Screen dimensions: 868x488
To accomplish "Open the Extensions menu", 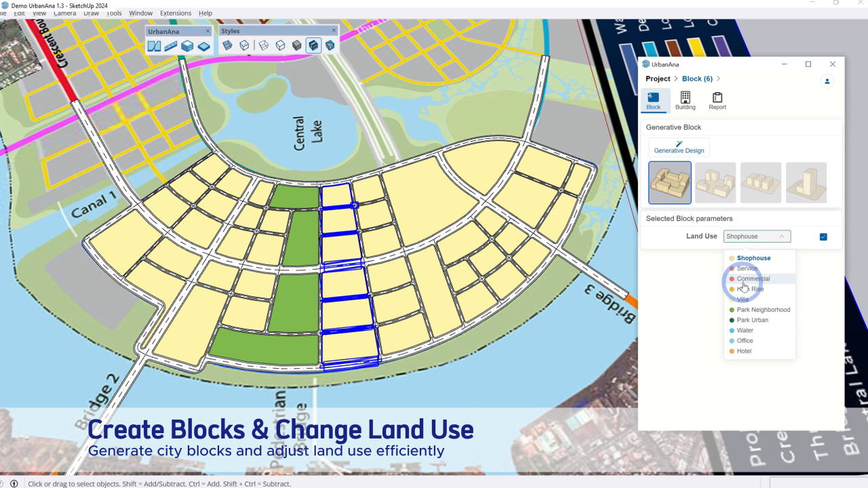I will click(175, 13).
